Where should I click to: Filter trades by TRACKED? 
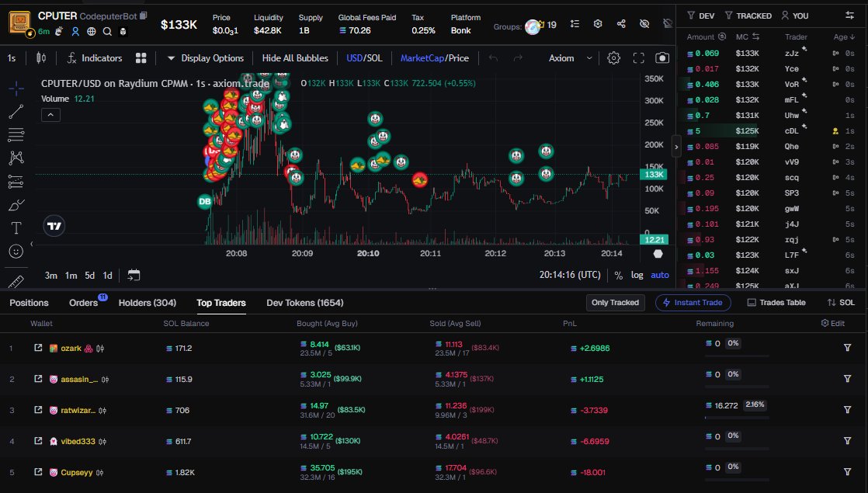coord(748,16)
